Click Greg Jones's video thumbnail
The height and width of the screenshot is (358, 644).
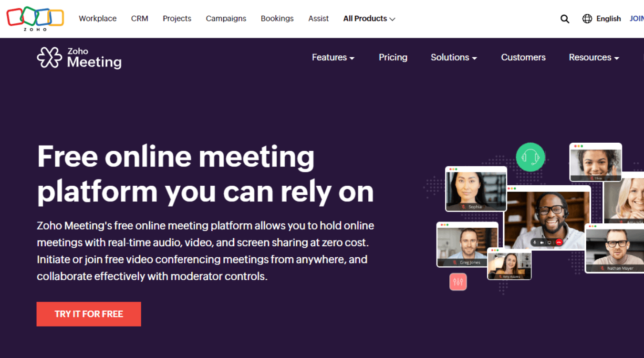pyautogui.click(x=467, y=244)
